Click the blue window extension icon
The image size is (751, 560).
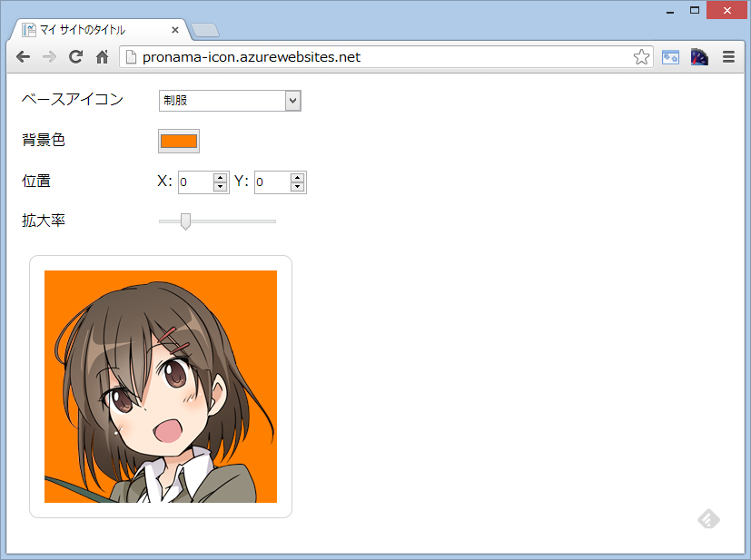point(670,57)
